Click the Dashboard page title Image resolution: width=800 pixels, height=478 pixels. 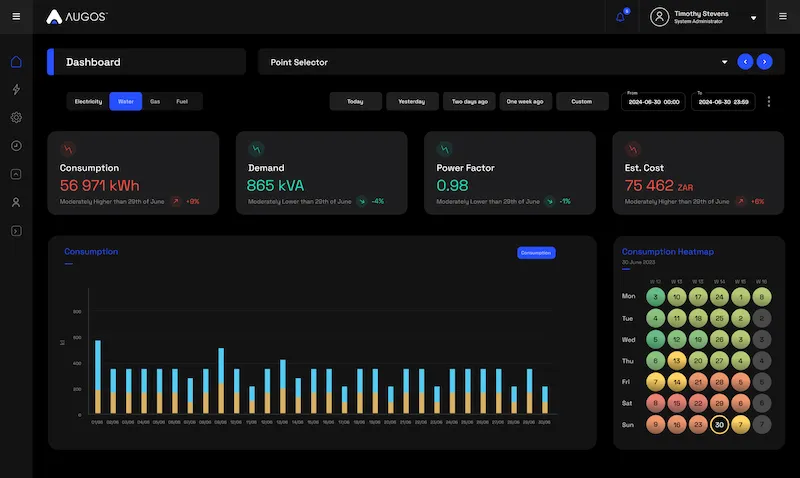(x=93, y=62)
